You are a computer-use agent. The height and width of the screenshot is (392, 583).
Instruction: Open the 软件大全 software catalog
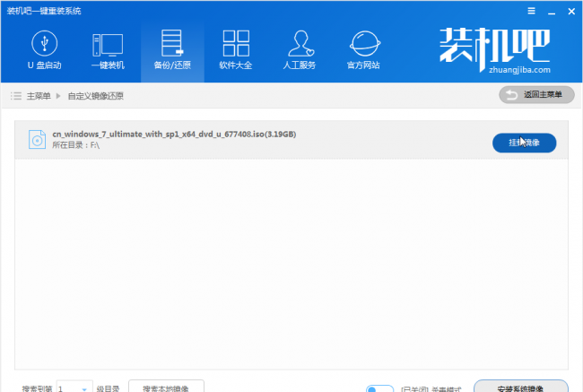coord(236,50)
